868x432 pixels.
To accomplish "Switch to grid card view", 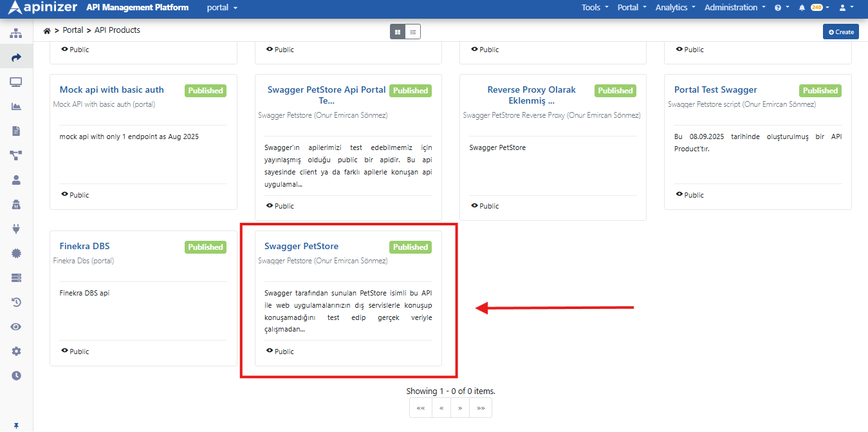I will coord(398,32).
